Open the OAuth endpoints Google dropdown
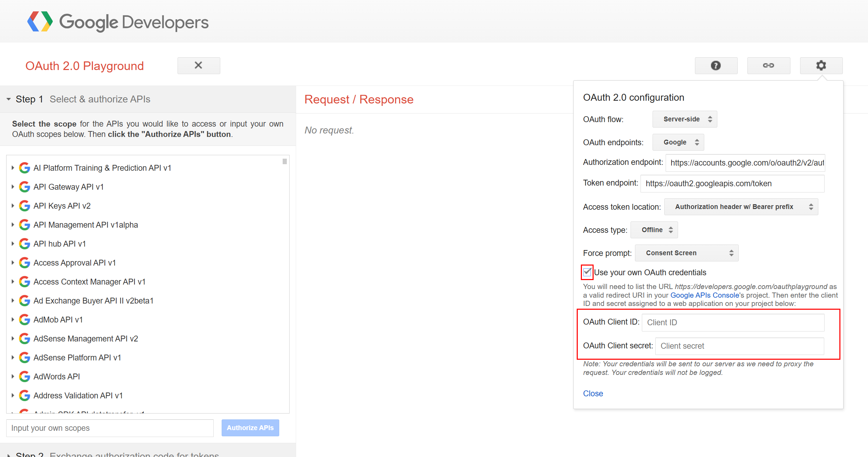The image size is (868, 457). click(678, 142)
